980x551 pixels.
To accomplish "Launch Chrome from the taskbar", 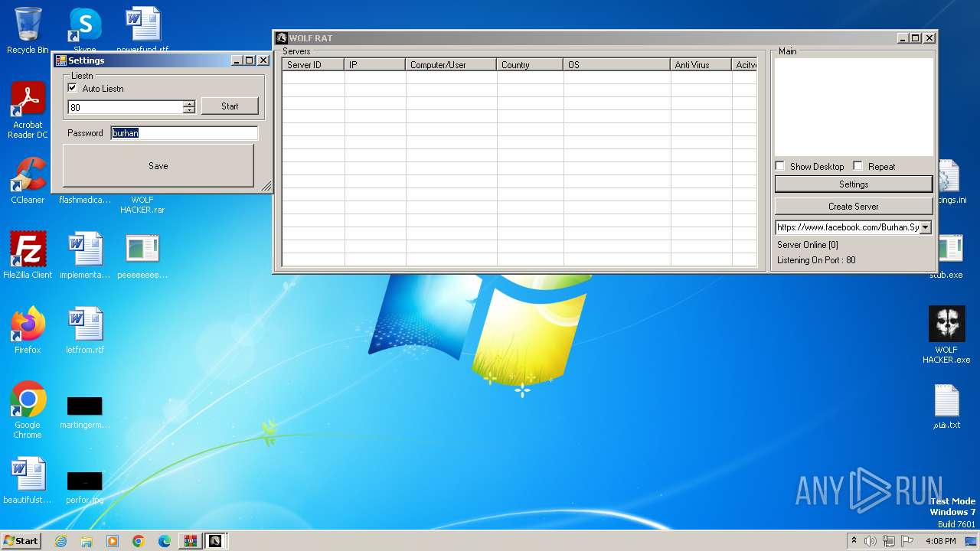I will 139,541.
